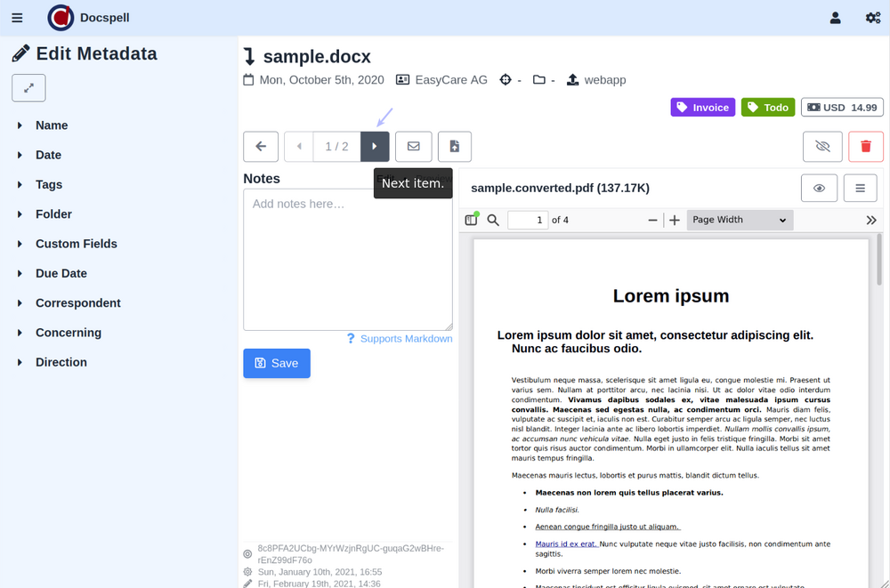Viewport: 890px width, 588px height.
Task: Click the PDF search magnifier icon
Action: pos(493,220)
